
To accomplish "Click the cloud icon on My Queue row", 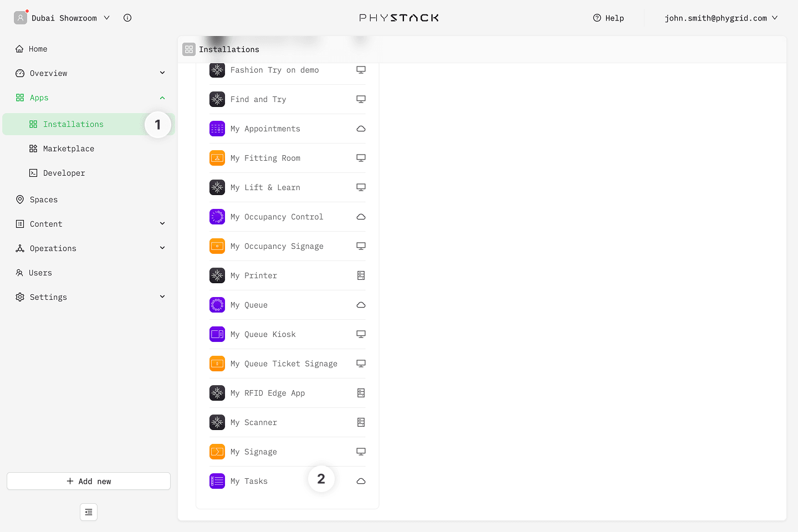I will click(361, 305).
